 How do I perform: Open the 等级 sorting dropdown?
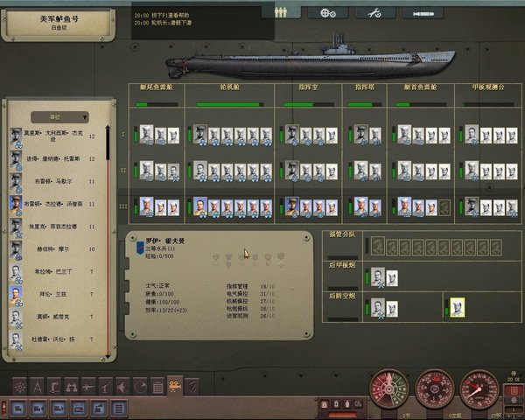pyautogui.click(x=59, y=117)
